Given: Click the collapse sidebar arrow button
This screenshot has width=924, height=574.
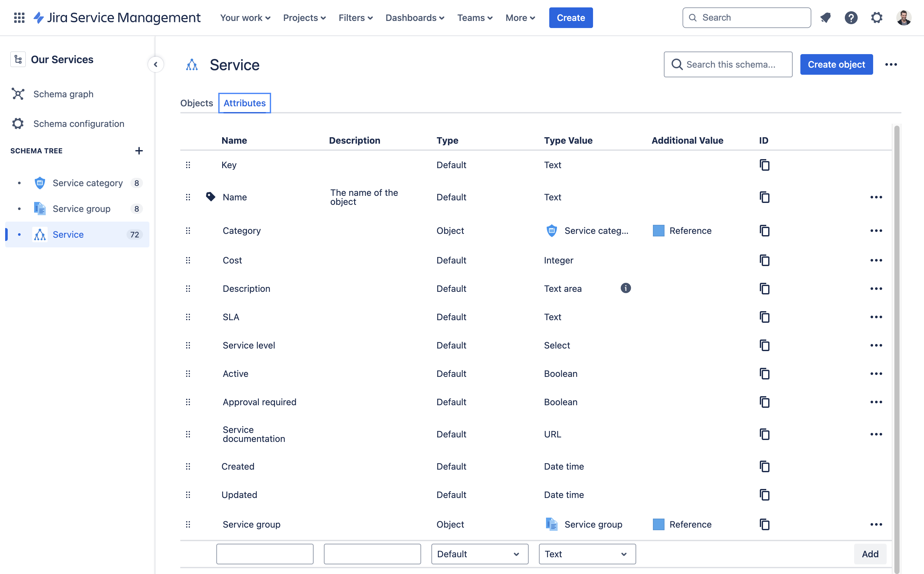Looking at the screenshot, I should click(155, 64).
